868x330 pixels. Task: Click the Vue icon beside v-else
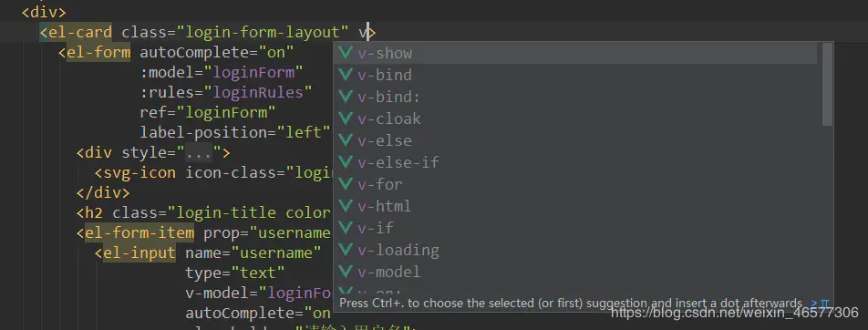(x=346, y=140)
